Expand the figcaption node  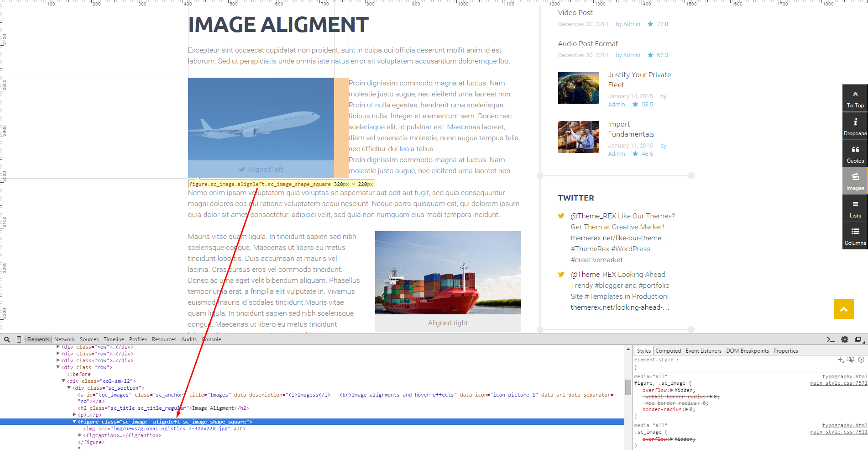[81, 435]
